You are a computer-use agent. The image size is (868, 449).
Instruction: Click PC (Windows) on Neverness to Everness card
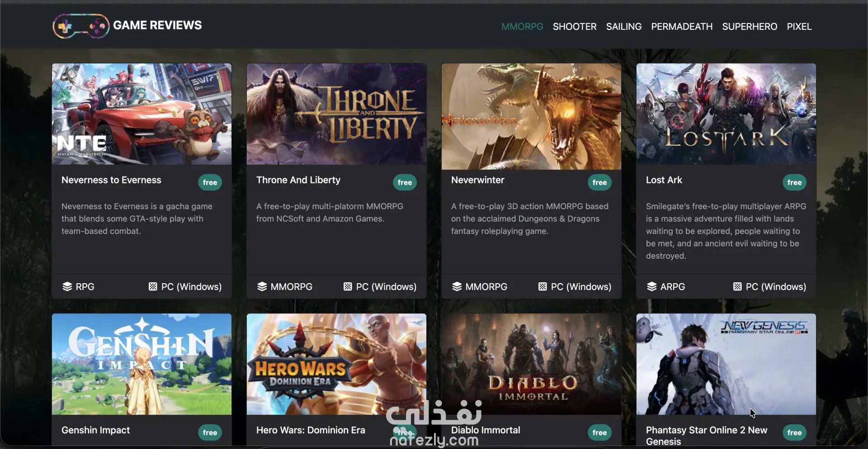pyautogui.click(x=191, y=286)
